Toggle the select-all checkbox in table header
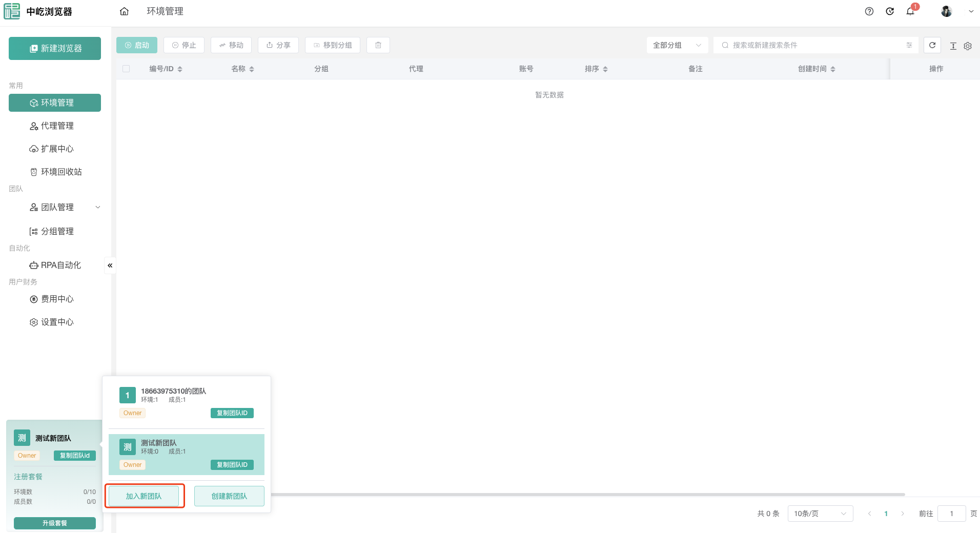This screenshot has width=980, height=533. pos(126,69)
